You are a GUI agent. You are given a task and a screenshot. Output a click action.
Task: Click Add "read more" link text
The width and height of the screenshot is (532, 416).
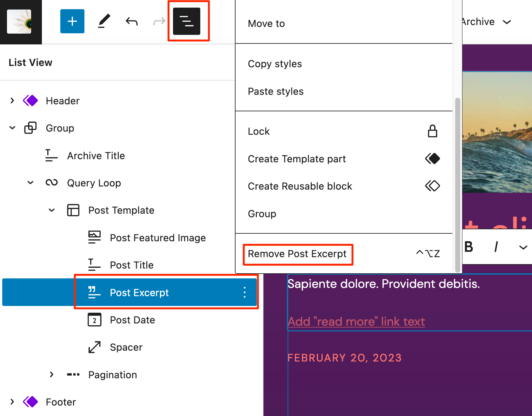356,322
